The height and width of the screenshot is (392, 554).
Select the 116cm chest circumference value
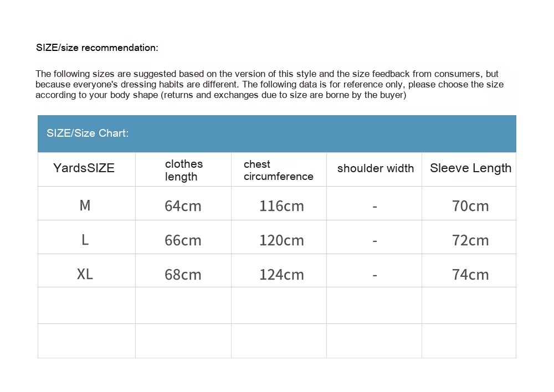click(281, 206)
